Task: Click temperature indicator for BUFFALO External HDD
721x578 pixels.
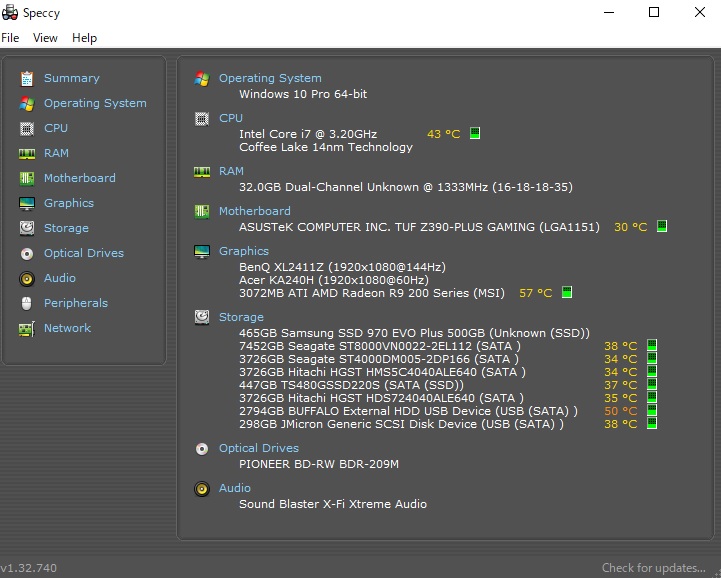Action: (652, 410)
